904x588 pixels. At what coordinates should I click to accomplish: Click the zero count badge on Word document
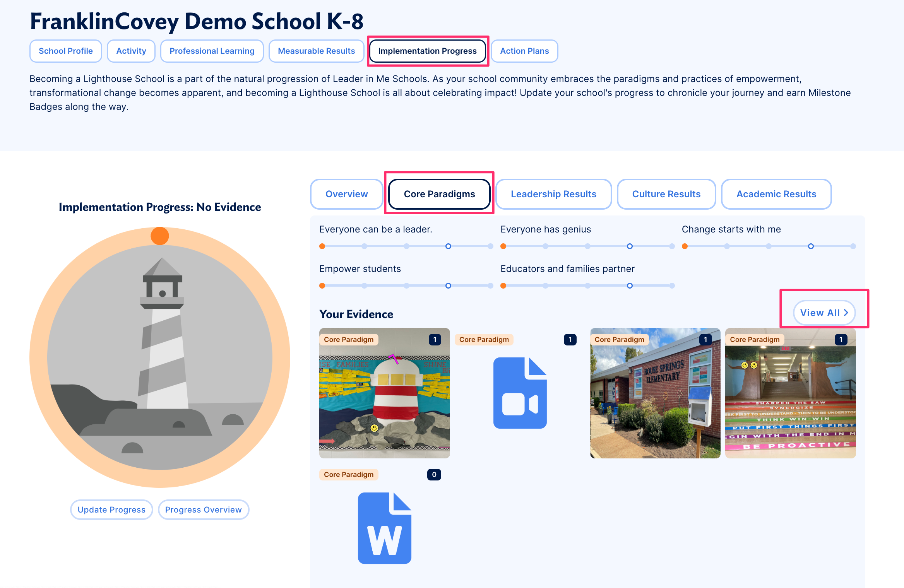click(434, 475)
